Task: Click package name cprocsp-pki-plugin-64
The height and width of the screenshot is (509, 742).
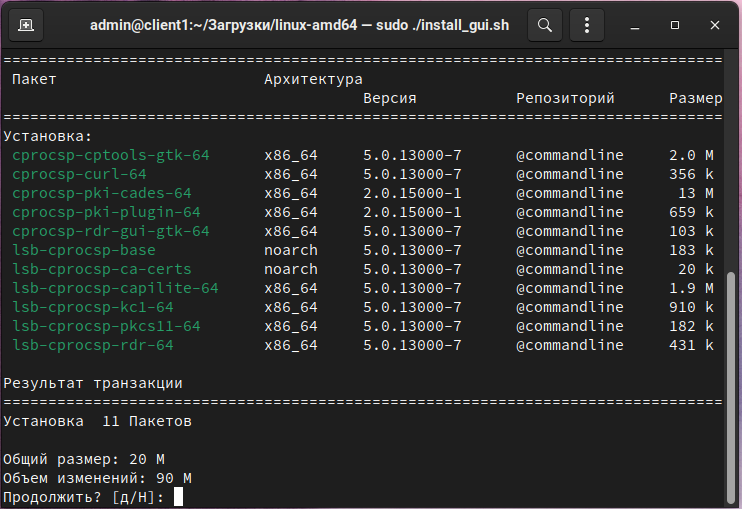Action: pos(106,212)
